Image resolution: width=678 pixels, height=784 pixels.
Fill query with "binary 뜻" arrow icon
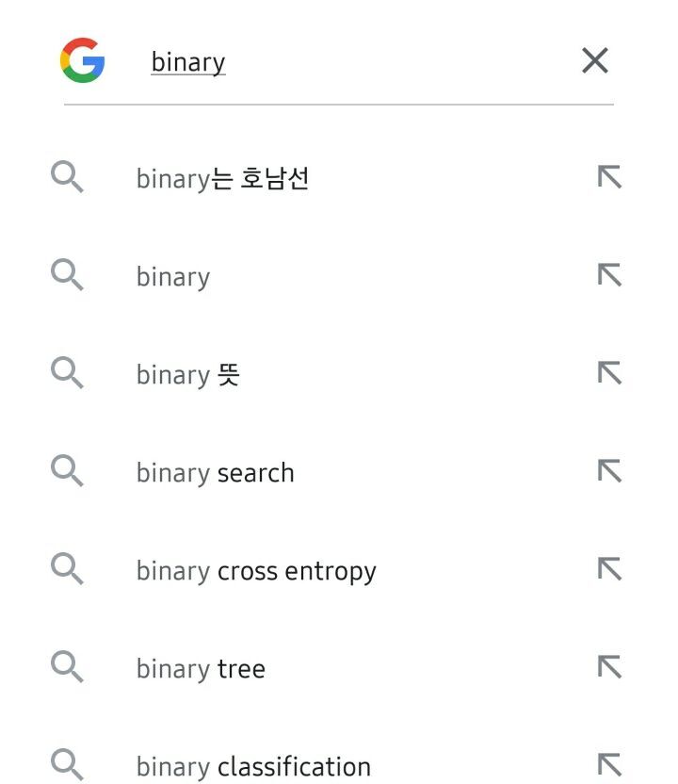pyautogui.click(x=609, y=373)
